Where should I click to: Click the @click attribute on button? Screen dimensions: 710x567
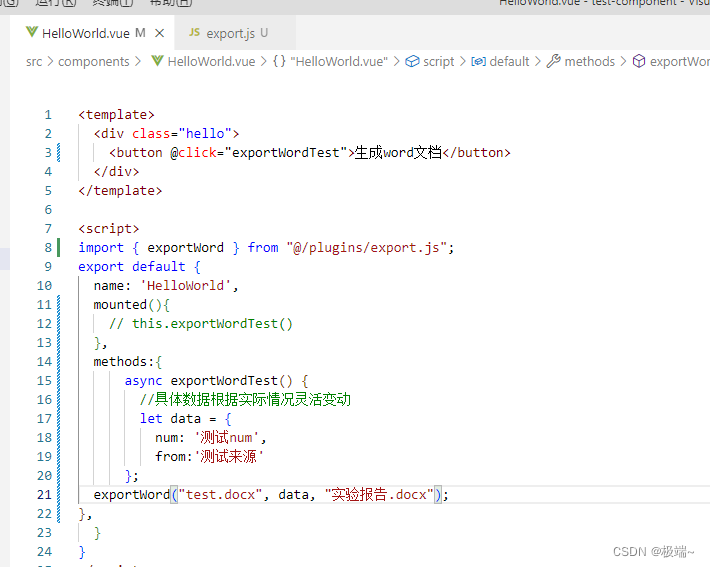point(193,153)
